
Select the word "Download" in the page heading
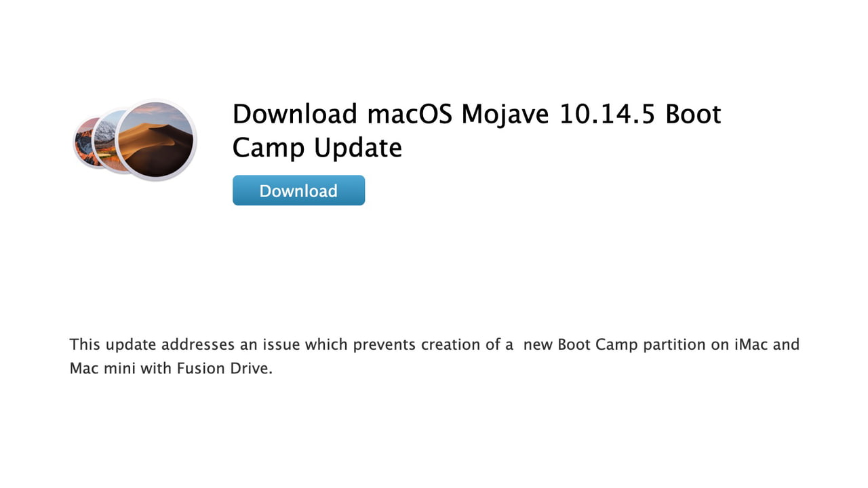point(295,114)
